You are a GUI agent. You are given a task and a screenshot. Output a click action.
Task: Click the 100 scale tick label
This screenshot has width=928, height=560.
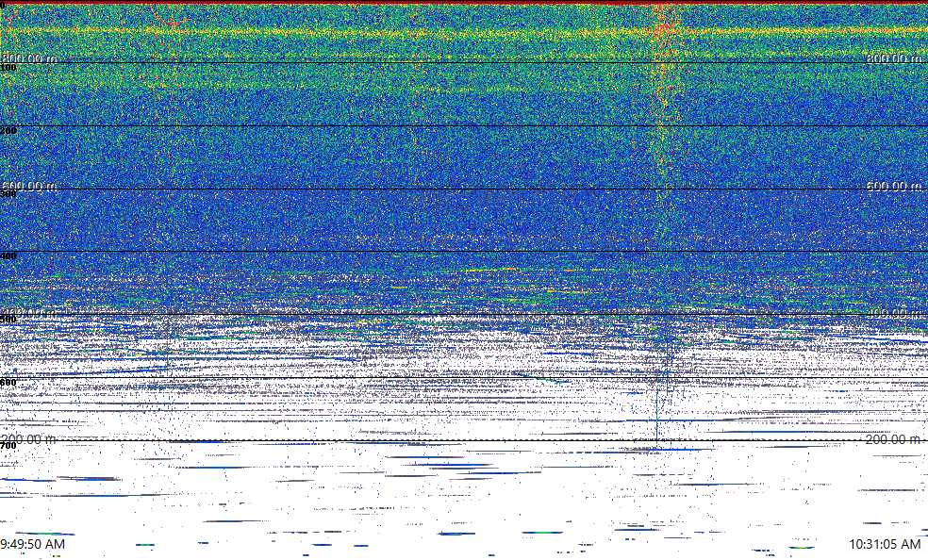8,68
